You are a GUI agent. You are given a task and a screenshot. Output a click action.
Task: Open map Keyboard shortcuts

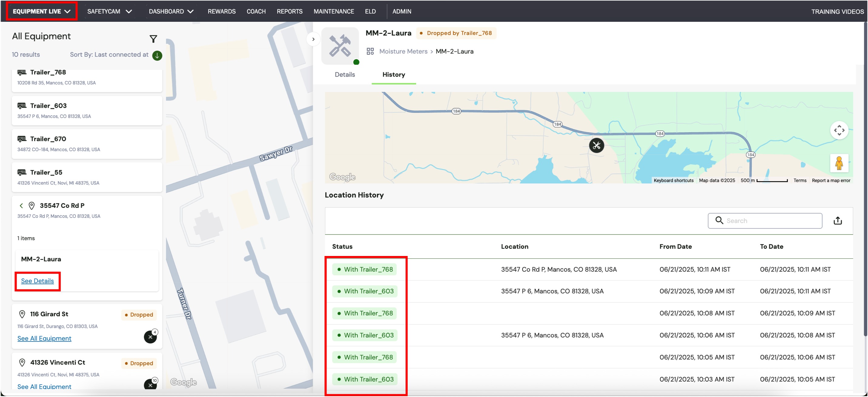click(673, 180)
